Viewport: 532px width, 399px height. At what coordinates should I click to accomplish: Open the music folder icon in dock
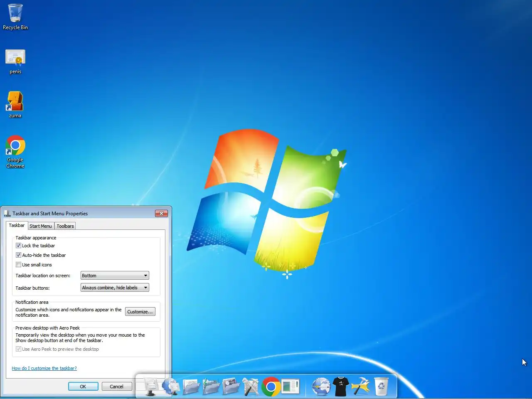pos(211,387)
